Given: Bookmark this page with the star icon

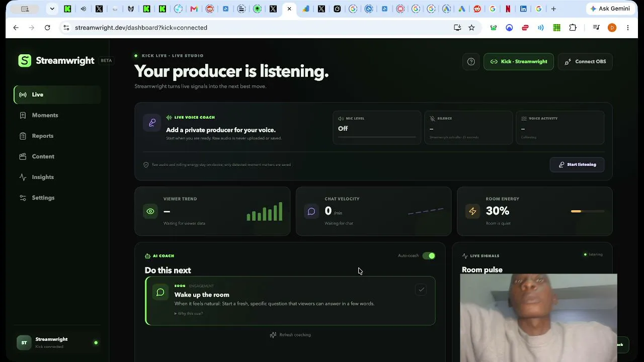Looking at the screenshot, I should point(471,28).
